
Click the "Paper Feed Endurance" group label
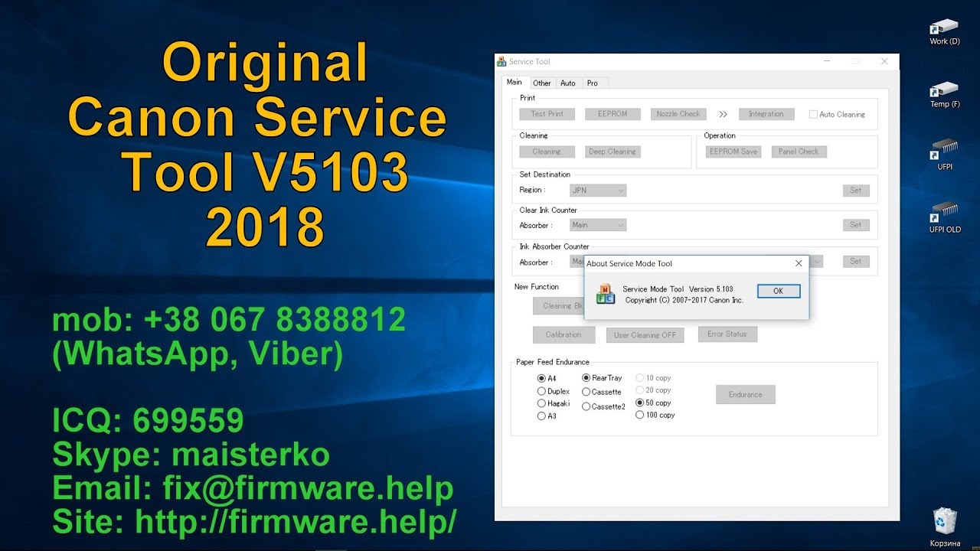pyautogui.click(x=553, y=362)
